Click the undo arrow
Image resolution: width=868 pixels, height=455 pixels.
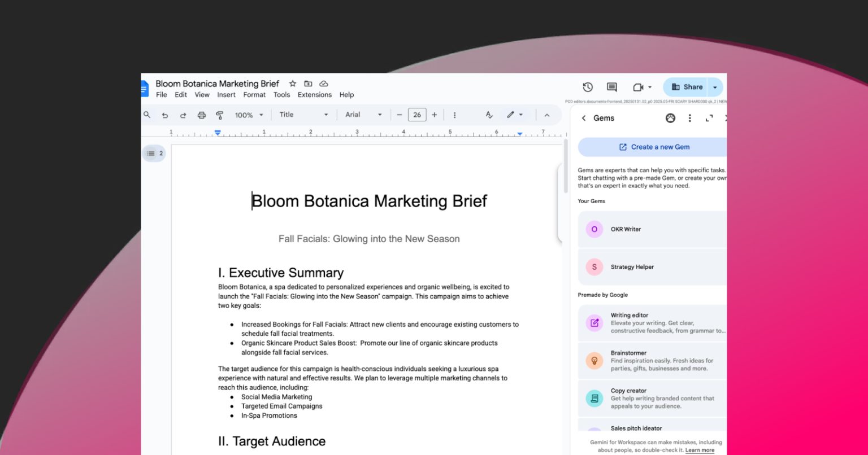165,115
